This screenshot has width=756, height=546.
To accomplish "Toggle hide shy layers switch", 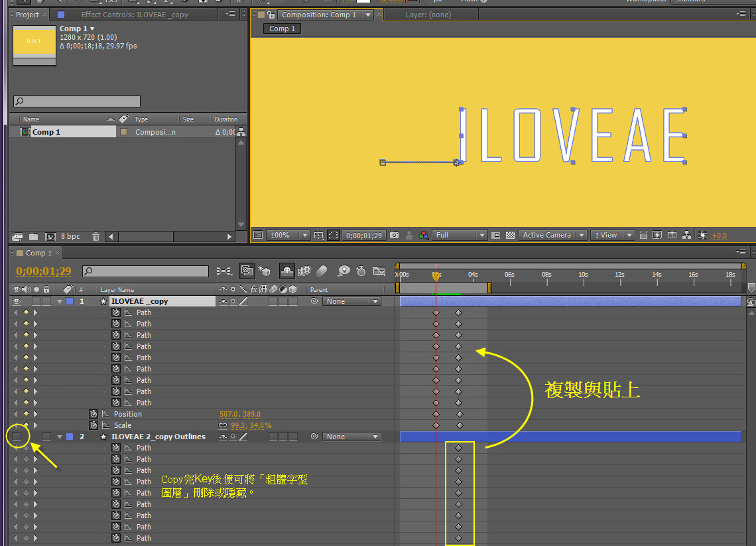I will click(x=287, y=271).
